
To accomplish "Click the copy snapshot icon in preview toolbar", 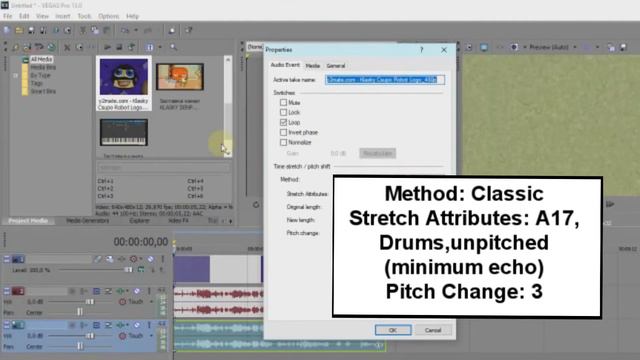I will (x=611, y=47).
